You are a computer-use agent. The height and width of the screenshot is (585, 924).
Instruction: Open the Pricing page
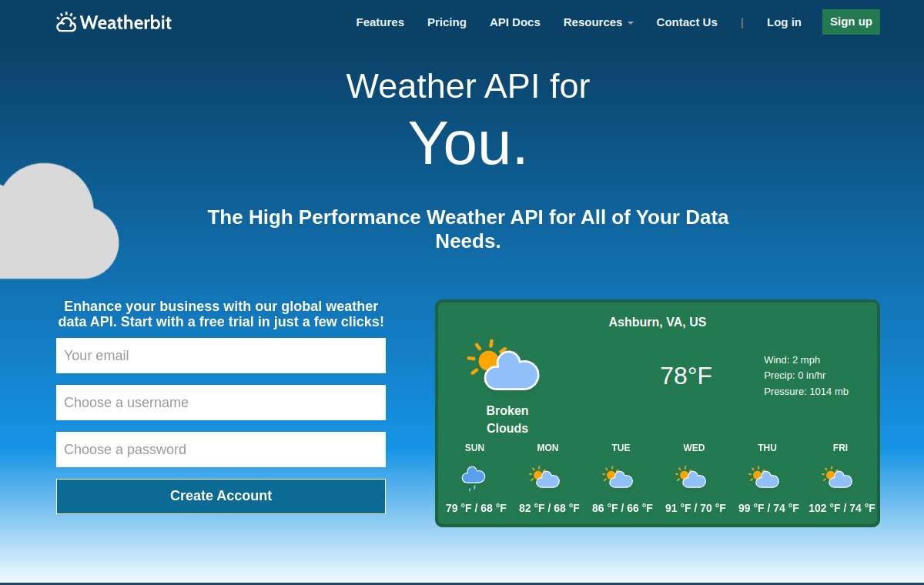pyautogui.click(x=447, y=22)
